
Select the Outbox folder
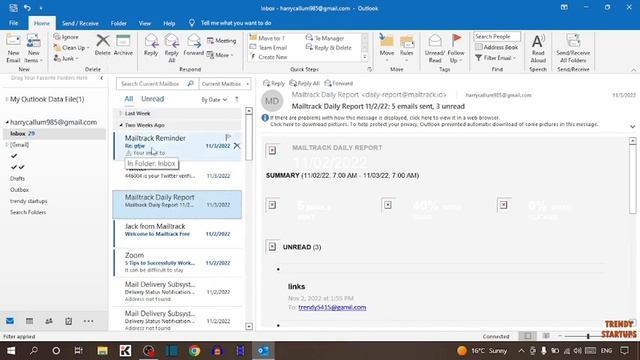(20, 190)
